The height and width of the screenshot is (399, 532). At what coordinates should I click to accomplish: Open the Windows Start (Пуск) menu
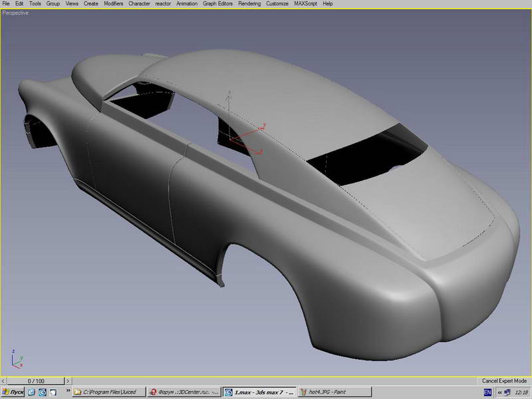(13, 392)
